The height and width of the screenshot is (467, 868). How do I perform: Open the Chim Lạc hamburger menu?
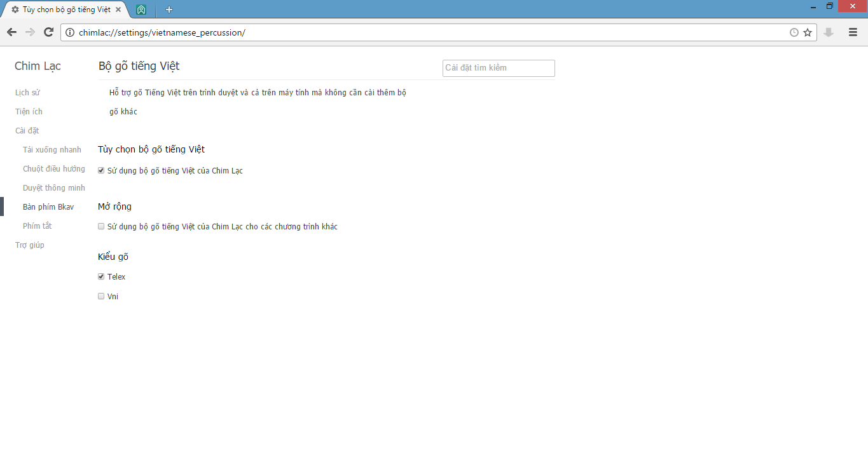coord(853,32)
